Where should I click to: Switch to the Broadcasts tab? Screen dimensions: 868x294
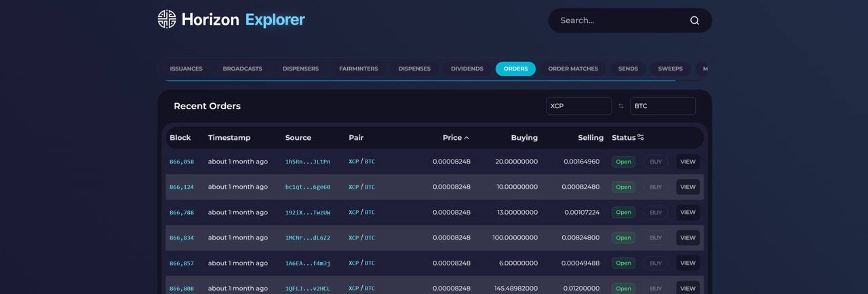click(x=242, y=69)
